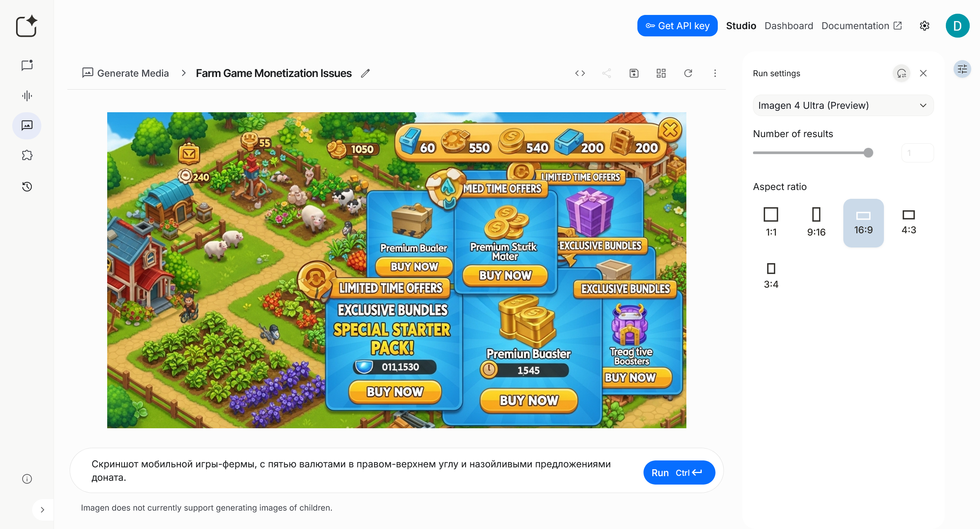Switch to the Dashboard tab
Image resolution: width=980 pixels, height=529 pixels.
tap(789, 26)
